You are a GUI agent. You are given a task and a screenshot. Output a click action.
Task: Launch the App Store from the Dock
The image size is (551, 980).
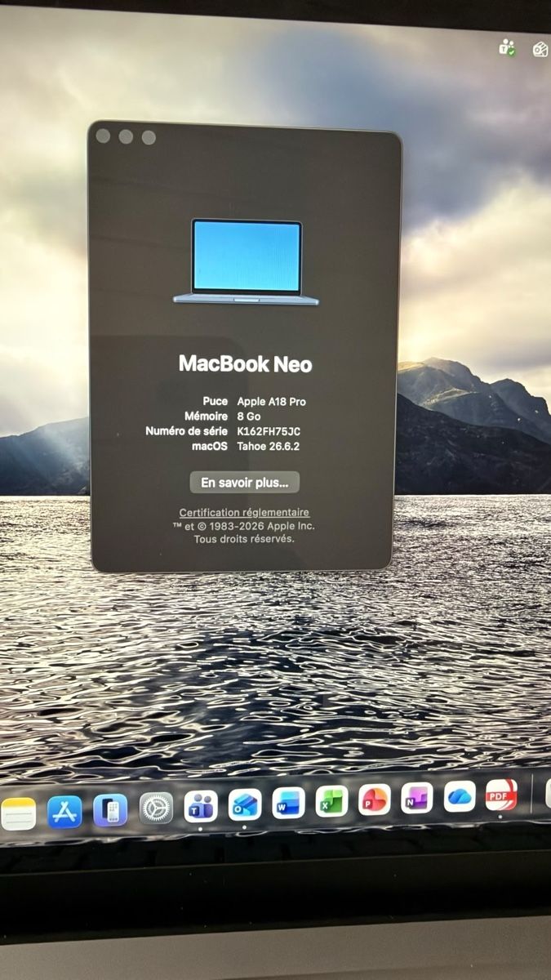point(64,812)
